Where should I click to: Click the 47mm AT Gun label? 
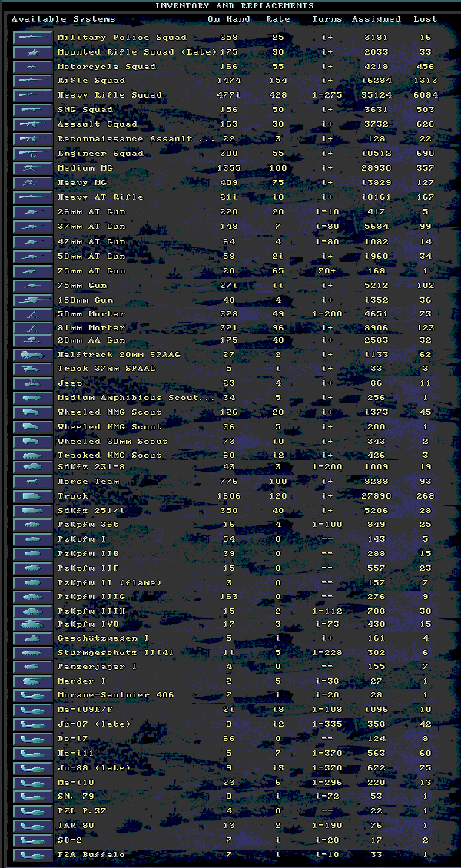[91, 241]
